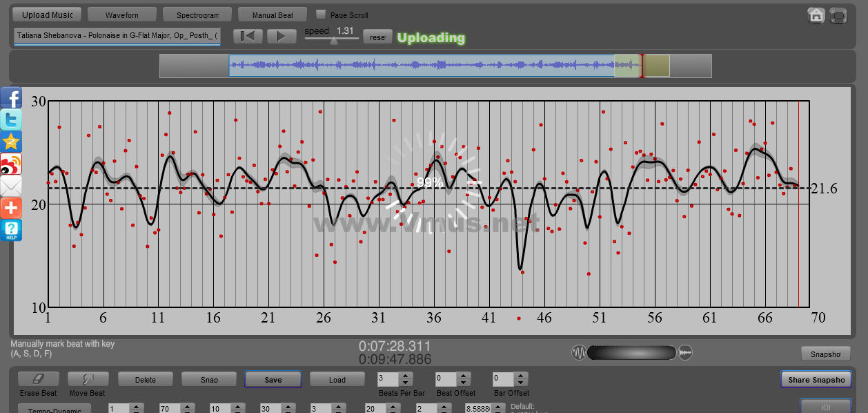Screen dimensions: 868x413
Task: Jump to the start with the rewind button
Action: coord(248,37)
